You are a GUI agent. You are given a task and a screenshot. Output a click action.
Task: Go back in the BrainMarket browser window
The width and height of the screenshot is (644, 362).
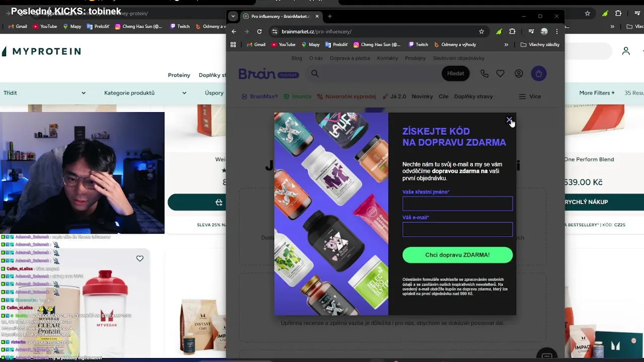point(234,31)
